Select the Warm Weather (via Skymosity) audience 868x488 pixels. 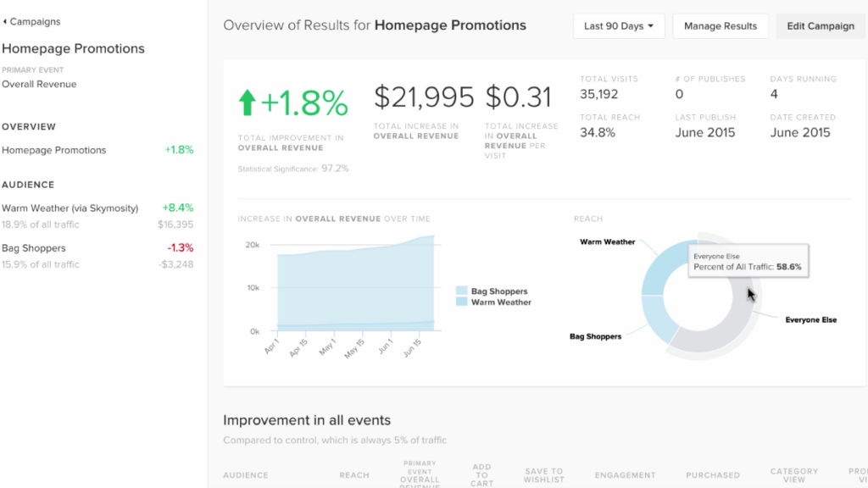click(x=70, y=208)
